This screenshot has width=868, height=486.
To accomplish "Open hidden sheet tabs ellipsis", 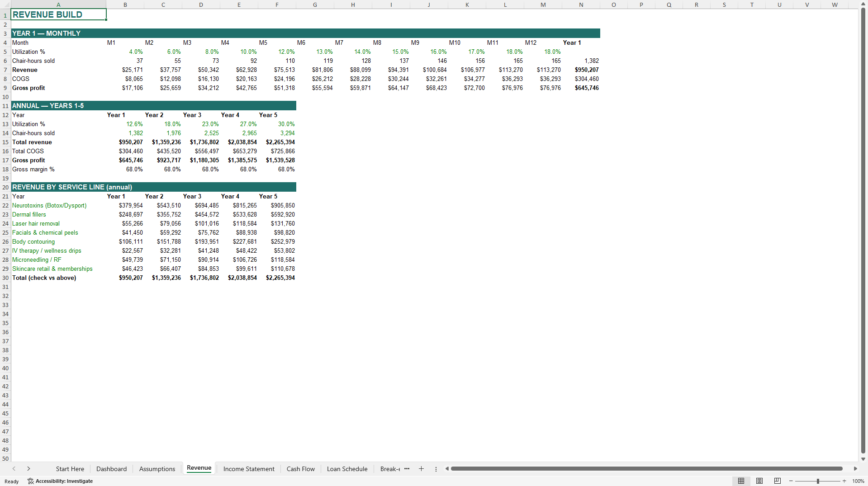I will (407, 469).
